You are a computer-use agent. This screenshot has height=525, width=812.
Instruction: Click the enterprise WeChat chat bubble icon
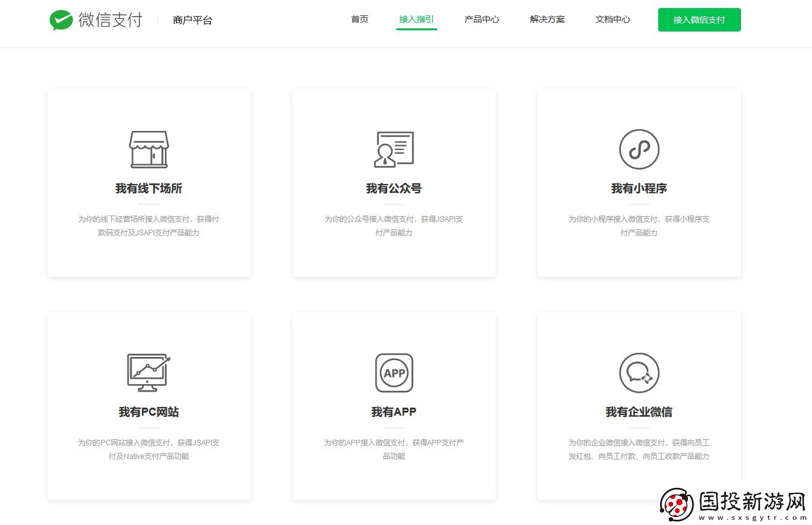click(x=638, y=372)
